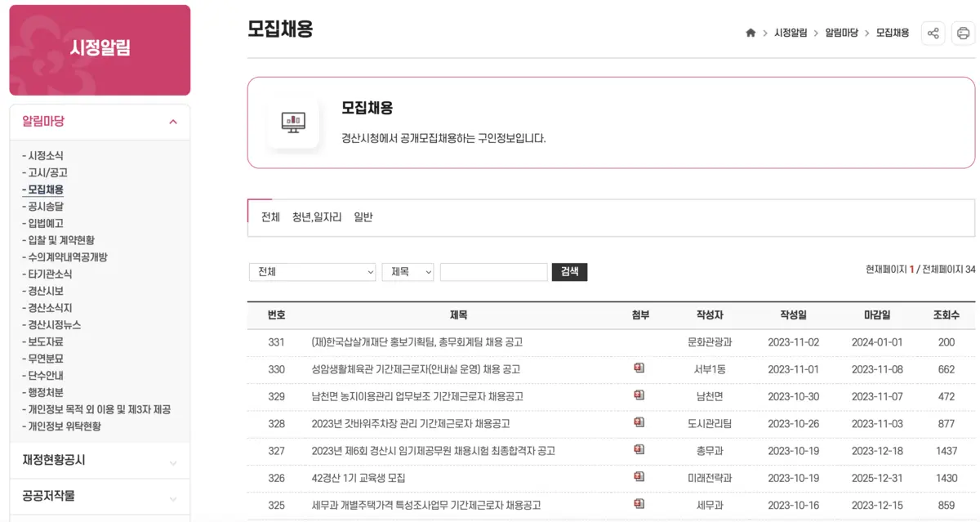
Task: Open the 고시/공고 sidebar menu item
Action: click(45, 172)
